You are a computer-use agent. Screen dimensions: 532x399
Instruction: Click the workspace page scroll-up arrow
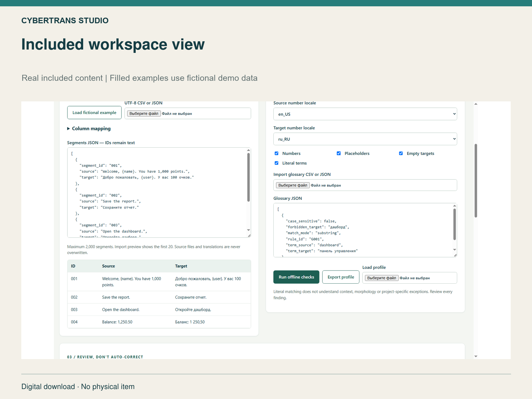click(x=476, y=104)
